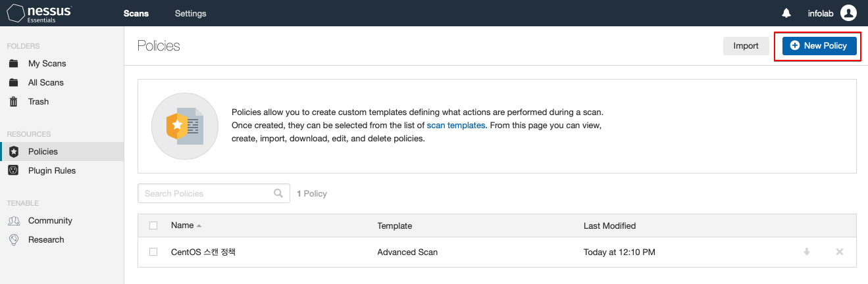Open the Research sidebar item
Image resolution: width=868 pixels, height=284 pixels.
click(46, 240)
